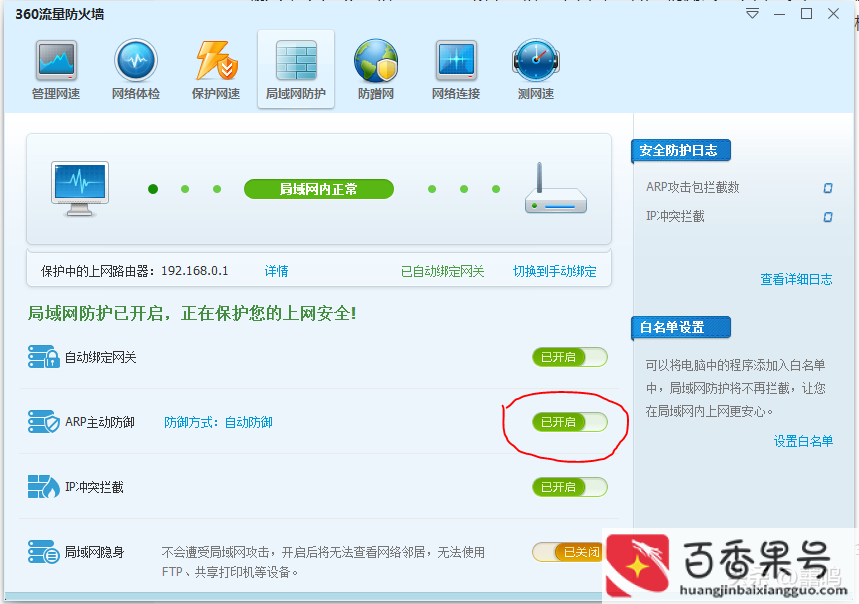This screenshot has width=859, height=604.
Task: Toggle ARP主动防御 switch
Action: [570, 422]
